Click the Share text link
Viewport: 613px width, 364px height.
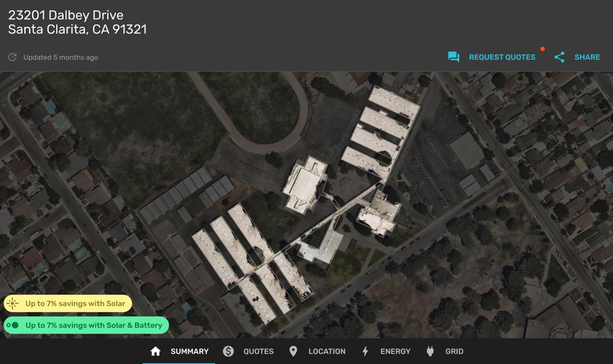click(x=587, y=57)
